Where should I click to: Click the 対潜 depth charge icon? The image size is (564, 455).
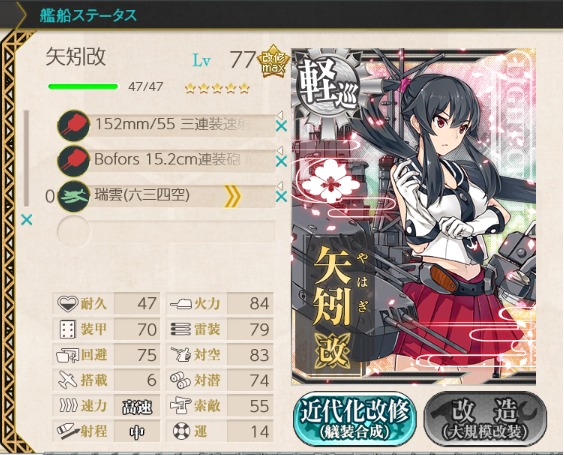pos(180,380)
